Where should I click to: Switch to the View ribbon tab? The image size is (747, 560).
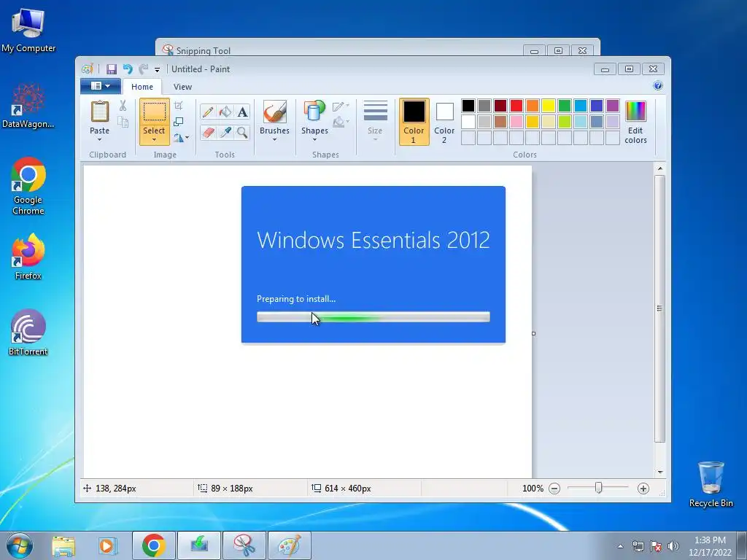[182, 87]
